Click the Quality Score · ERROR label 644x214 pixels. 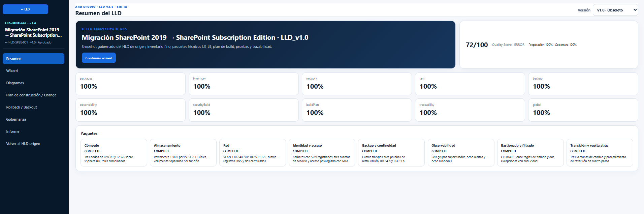[x=508, y=45]
